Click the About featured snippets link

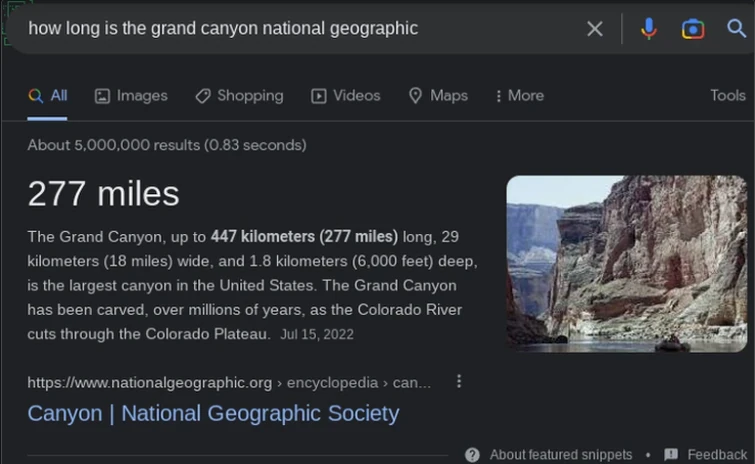[560, 455]
